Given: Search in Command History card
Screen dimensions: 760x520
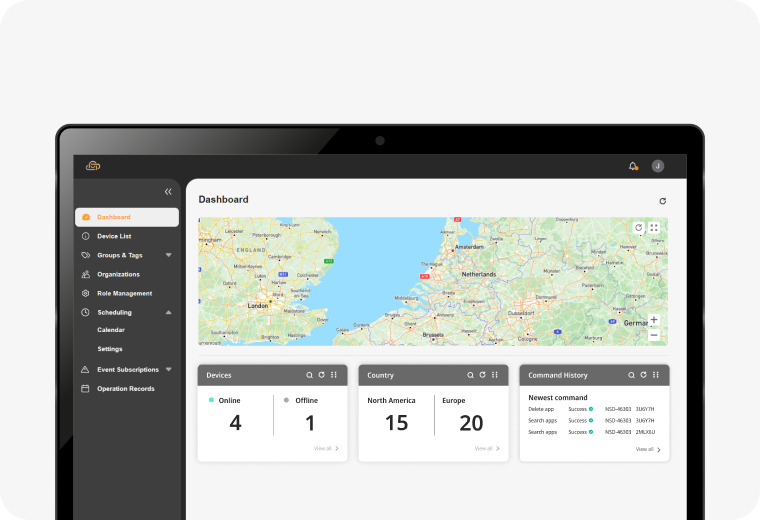Looking at the screenshot, I should pyautogui.click(x=631, y=375).
